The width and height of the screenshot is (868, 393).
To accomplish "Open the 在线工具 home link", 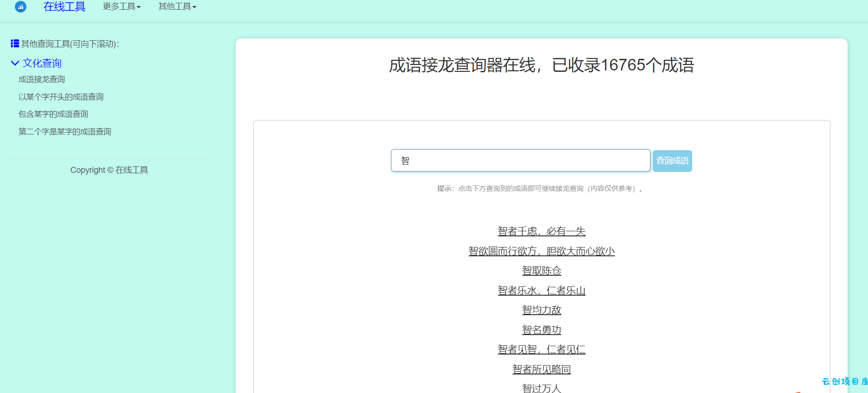I will click(x=64, y=6).
